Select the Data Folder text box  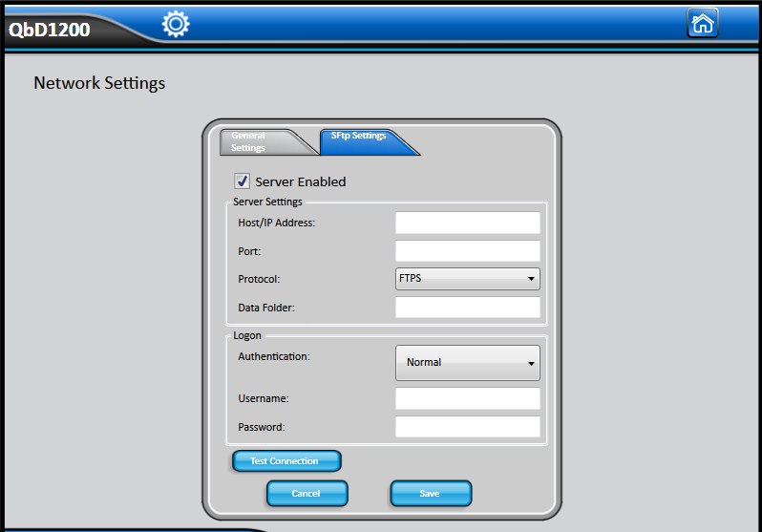467,308
